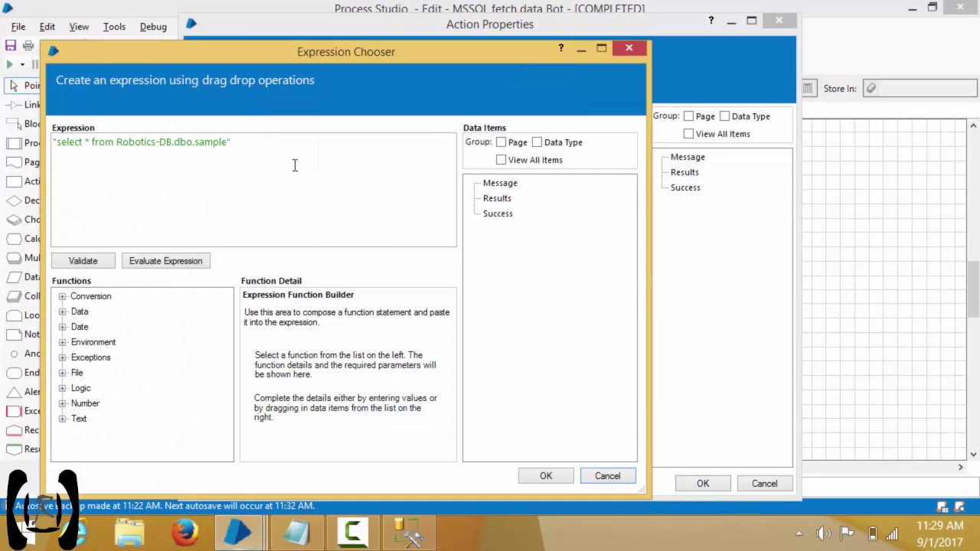Viewport: 980px width, 551px height.
Task: Click the Validate button
Action: [83, 261]
